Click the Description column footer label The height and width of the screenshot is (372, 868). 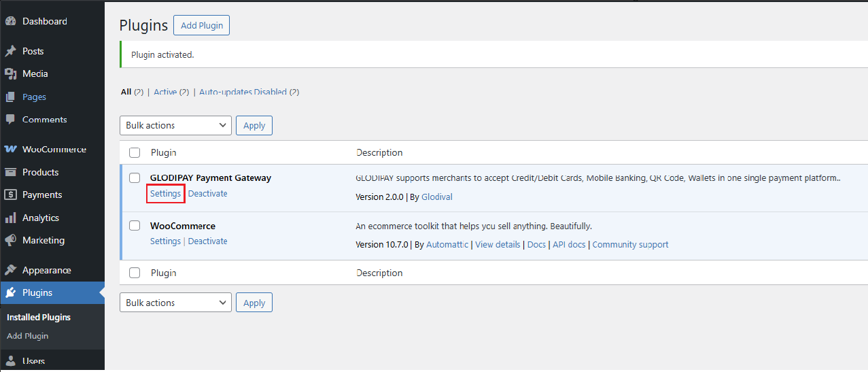pos(379,273)
